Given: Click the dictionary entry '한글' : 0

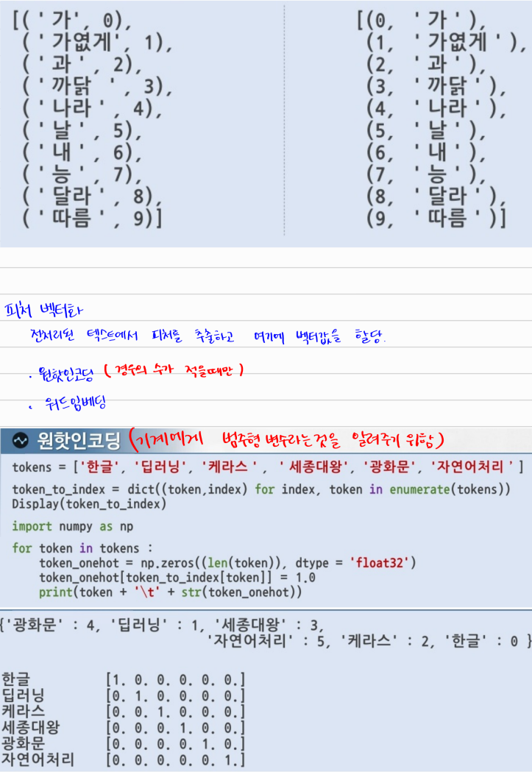Looking at the screenshot, I should coord(481,641).
